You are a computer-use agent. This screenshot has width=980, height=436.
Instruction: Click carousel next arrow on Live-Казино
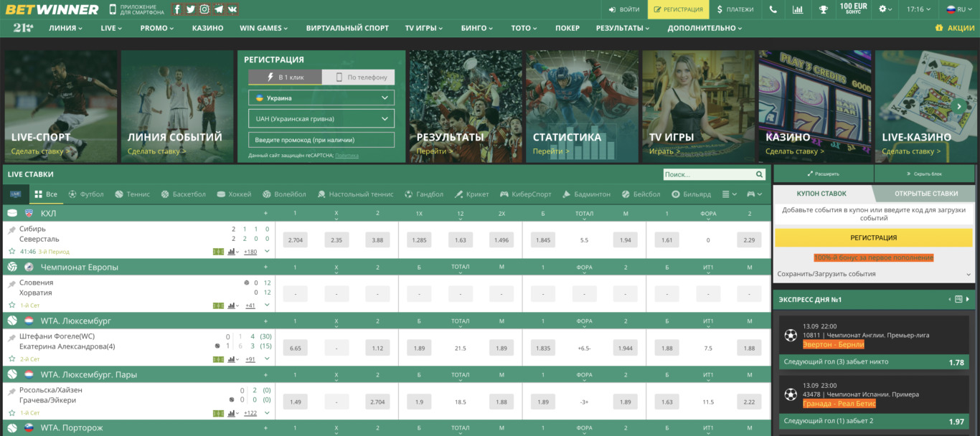pos(959,106)
